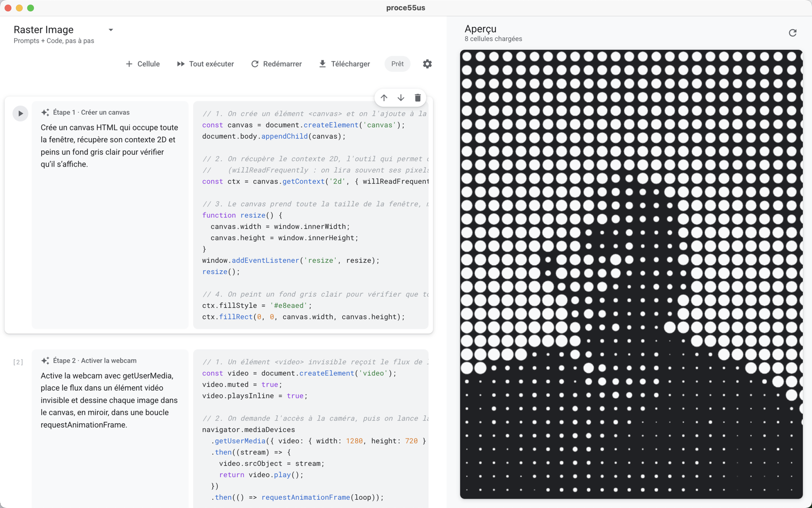Click the plus icon beside Cellule
This screenshot has width=812, height=508.
coord(129,64)
